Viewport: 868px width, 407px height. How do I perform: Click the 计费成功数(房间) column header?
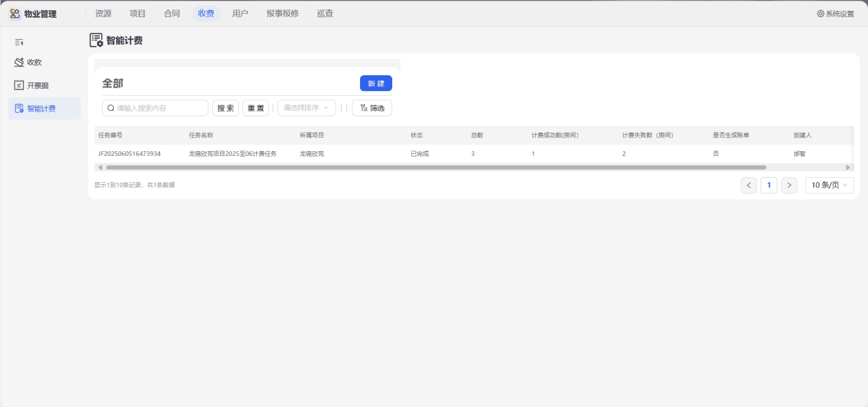pyautogui.click(x=555, y=135)
